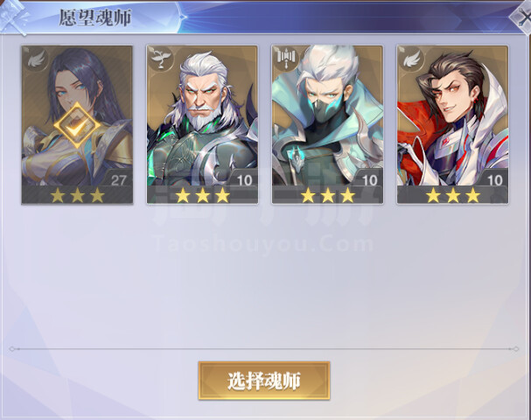Viewport: 531px width, 420px height.
Task: Click the 选择魂师 button
Action: point(264,381)
